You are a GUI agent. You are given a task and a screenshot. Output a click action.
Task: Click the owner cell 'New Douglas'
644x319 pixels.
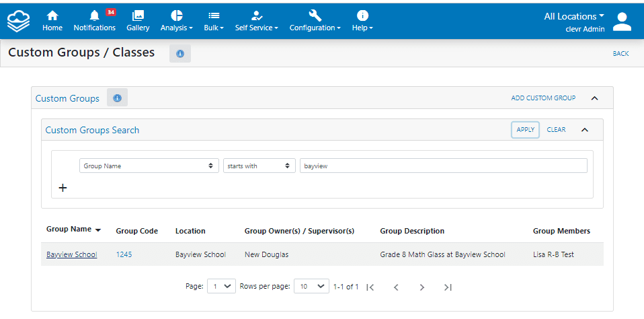[x=266, y=254]
